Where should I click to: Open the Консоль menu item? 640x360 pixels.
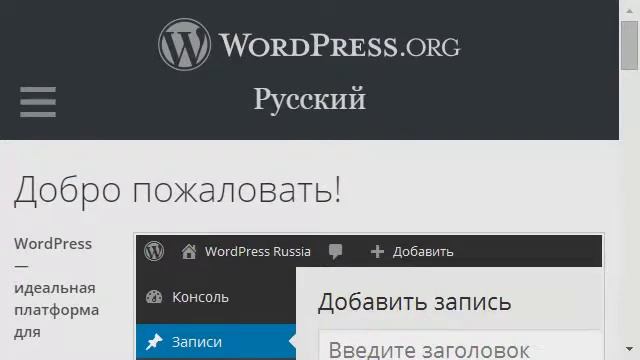pyautogui.click(x=216, y=297)
